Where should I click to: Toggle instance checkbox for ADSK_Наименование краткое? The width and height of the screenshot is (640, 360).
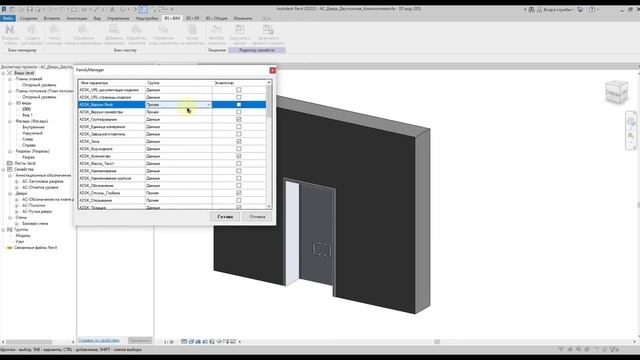click(x=239, y=178)
